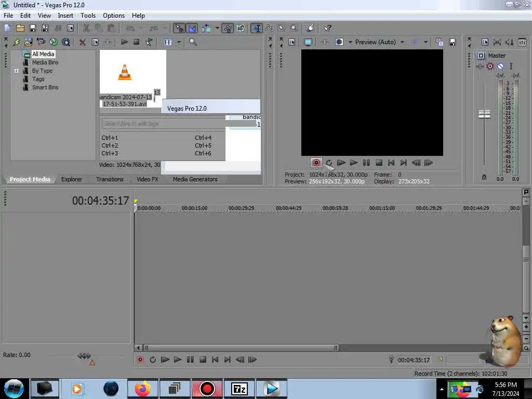Image resolution: width=532 pixels, height=399 pixels.
Task: Search media bins with the magnifier icon
Action: 193,42
